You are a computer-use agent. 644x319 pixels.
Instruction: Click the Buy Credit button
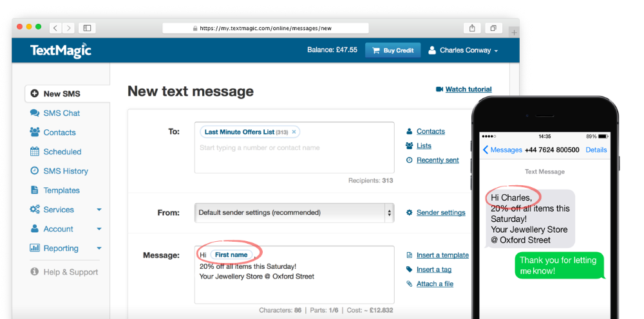[x=393, y=50]
